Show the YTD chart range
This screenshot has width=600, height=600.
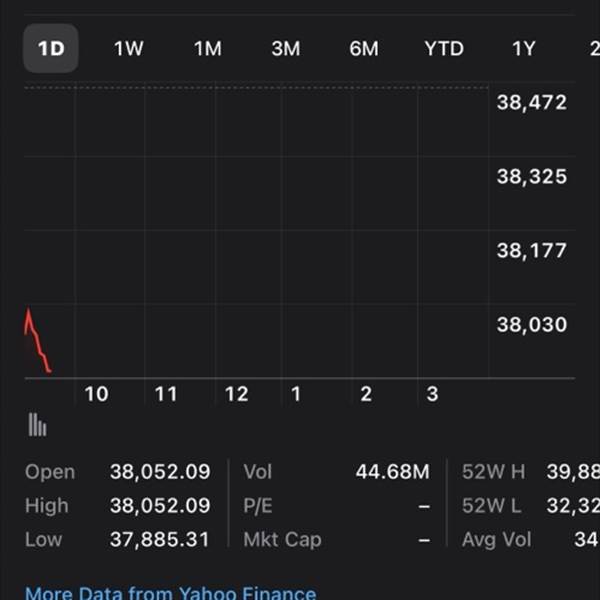(x=444, y=49)
